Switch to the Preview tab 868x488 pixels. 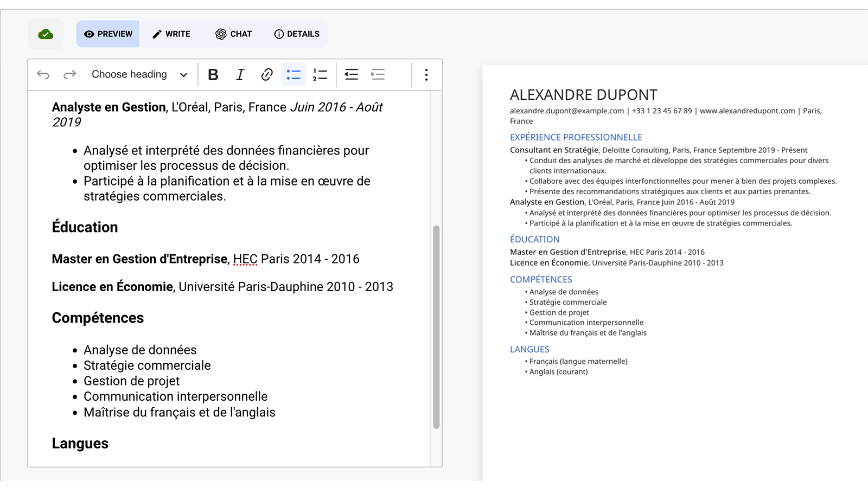[108, 34]
